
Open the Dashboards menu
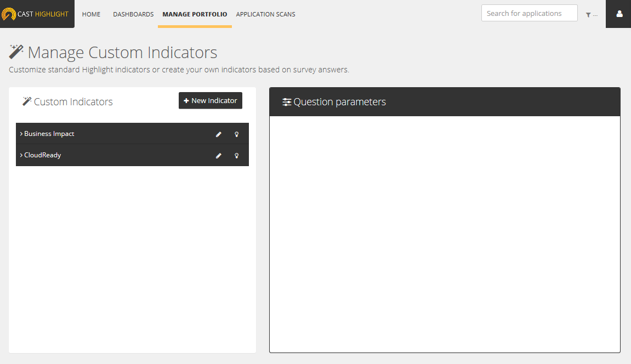pyautogui.click(x=133, y=14)
